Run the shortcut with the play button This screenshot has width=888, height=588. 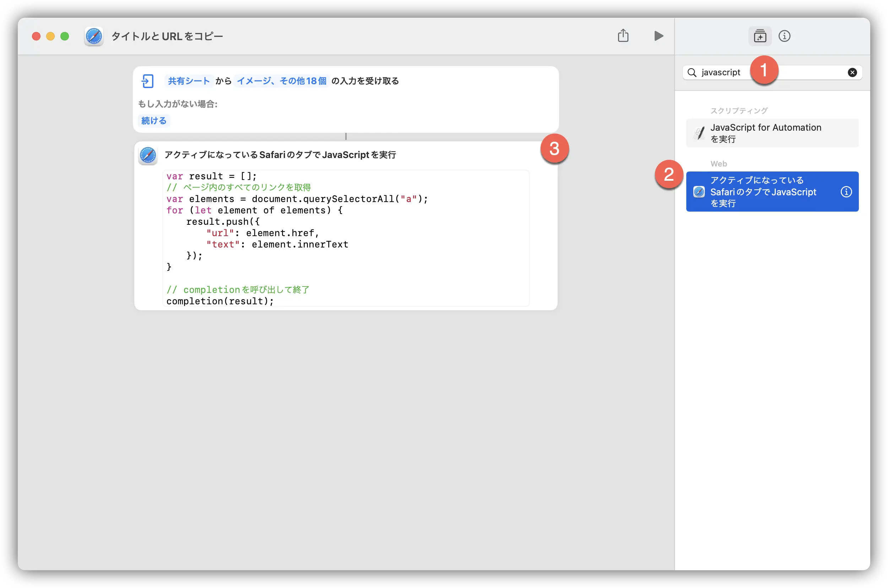659,36
